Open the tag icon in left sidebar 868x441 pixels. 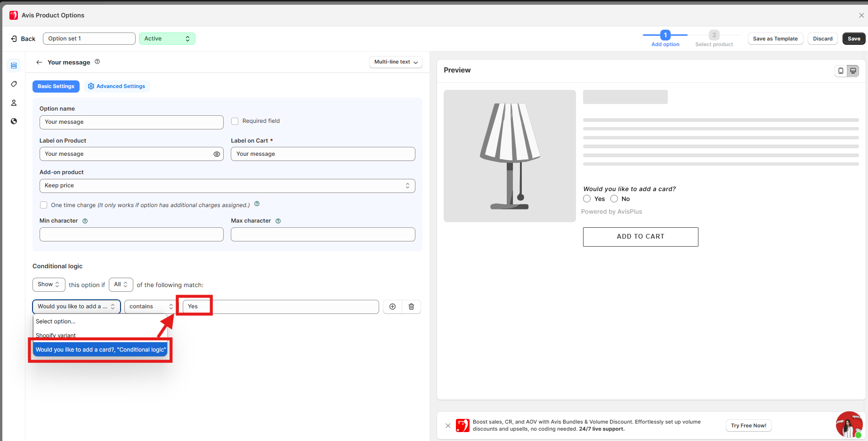click(x=14, y=84)
